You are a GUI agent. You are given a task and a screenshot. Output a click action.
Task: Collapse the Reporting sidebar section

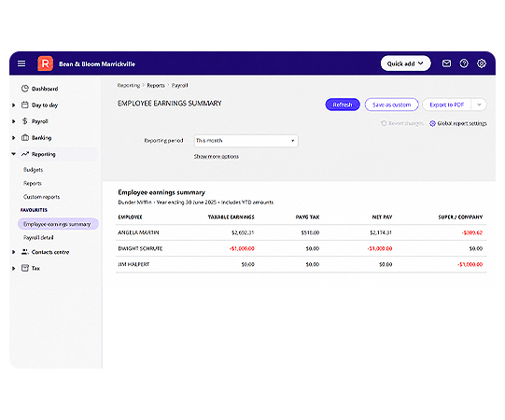[x=13, y=154]
